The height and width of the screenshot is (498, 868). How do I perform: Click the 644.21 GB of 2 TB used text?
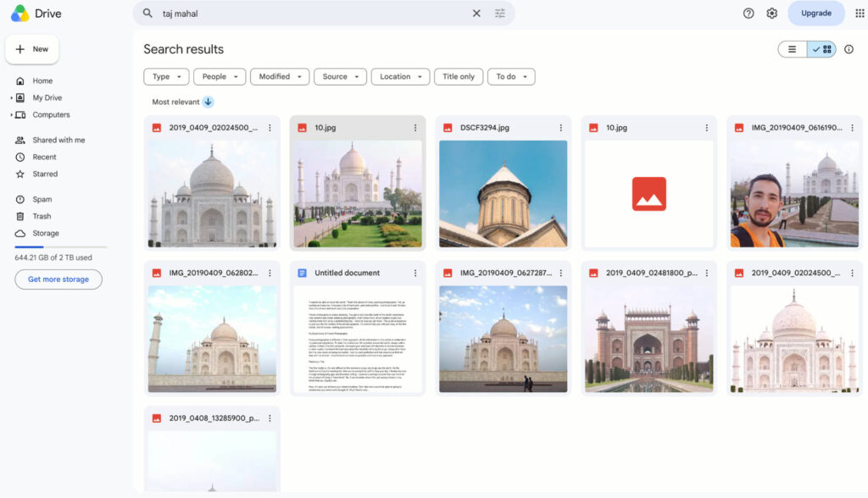pos(53,257)
